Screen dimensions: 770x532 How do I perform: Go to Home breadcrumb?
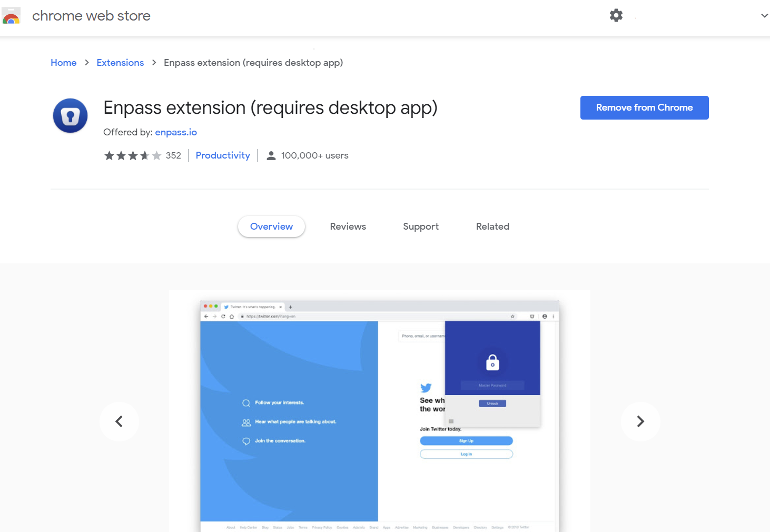(64, 63)
